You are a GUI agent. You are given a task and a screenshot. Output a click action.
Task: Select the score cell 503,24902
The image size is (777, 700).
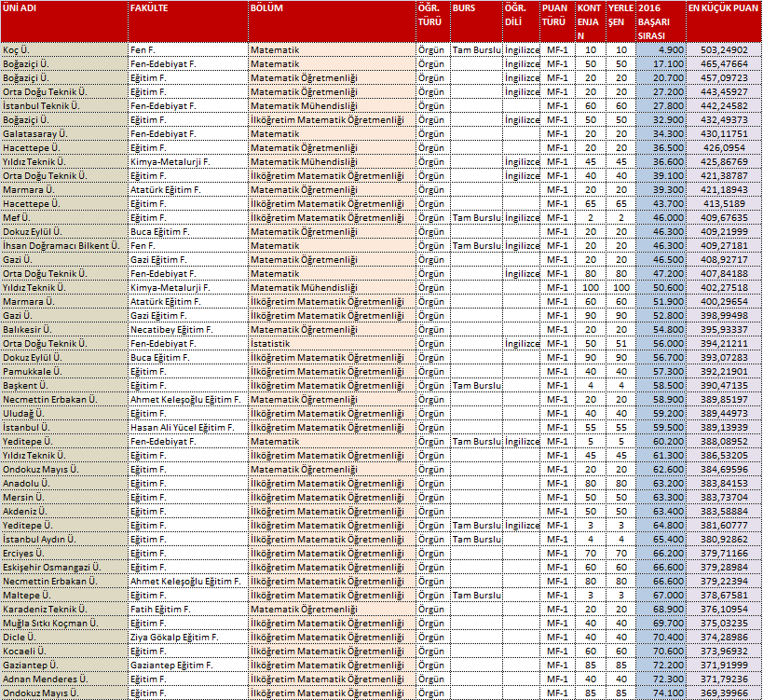click(724, 49)
